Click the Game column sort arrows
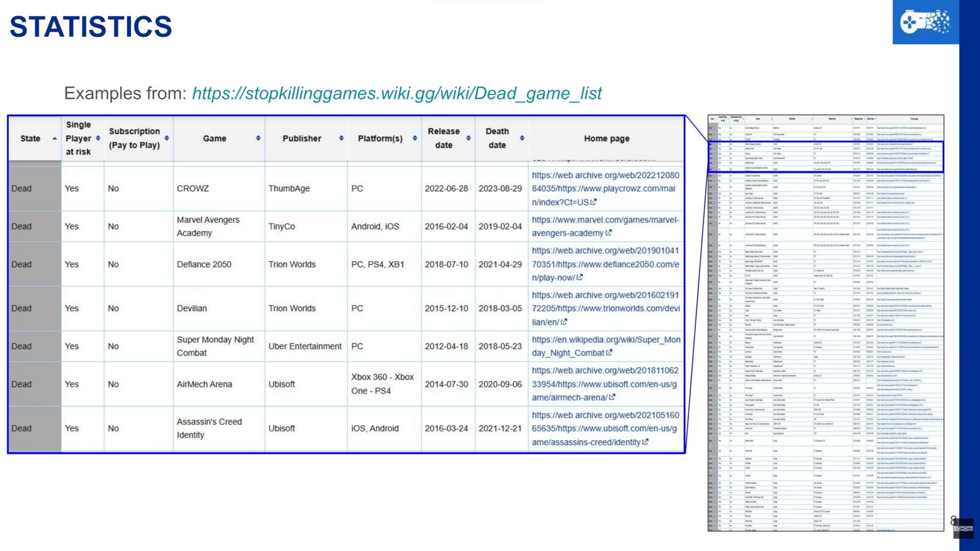980x551 pixels. (258, 138)
